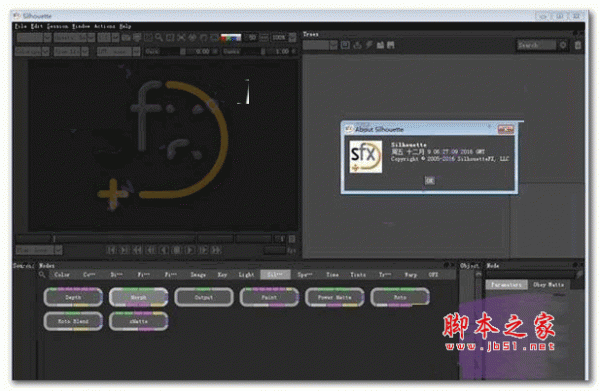Click the Paint node button
Image resolution: width=600 pixels, height=391 pixels.
click(x=269, y=297)
